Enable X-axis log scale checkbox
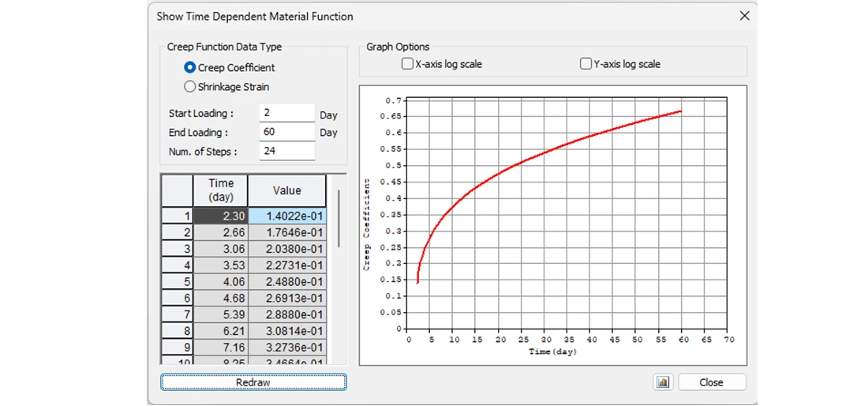Viewport: 868px width, 406px height. [407, 64]
